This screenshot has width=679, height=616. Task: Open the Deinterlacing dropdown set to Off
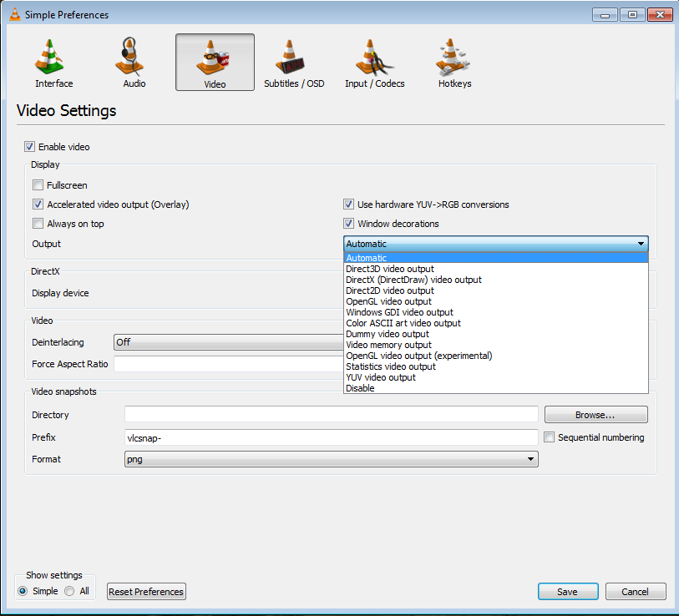click(229, 342)
